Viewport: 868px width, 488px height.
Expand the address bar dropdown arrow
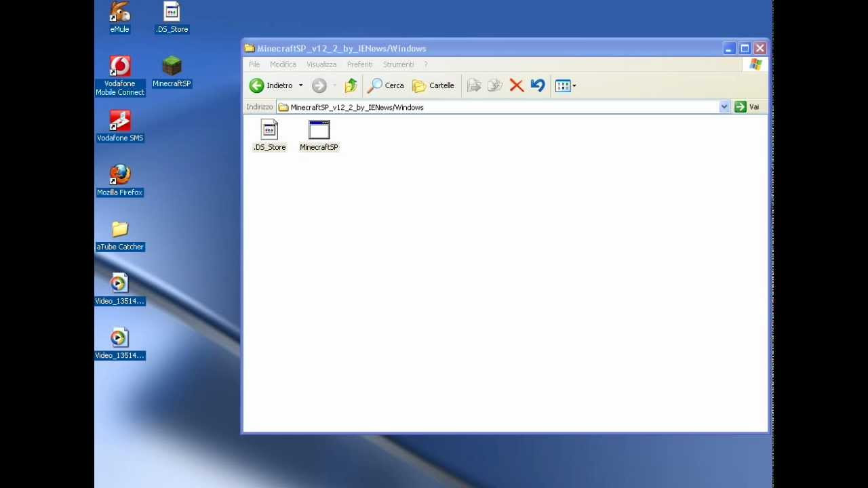pyautogui.click(x=724, y=107)
